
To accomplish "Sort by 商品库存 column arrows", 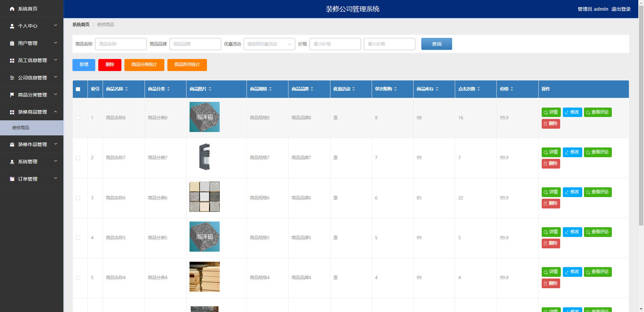I will tap(437, 89).
